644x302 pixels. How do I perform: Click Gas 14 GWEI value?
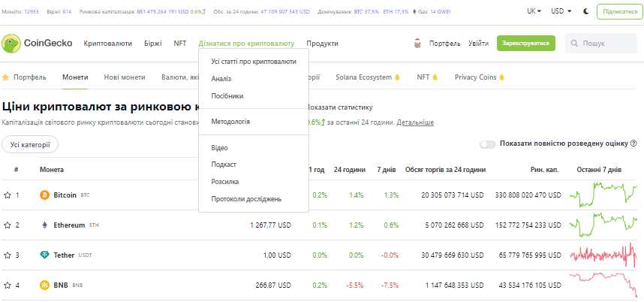coord(441,12)
